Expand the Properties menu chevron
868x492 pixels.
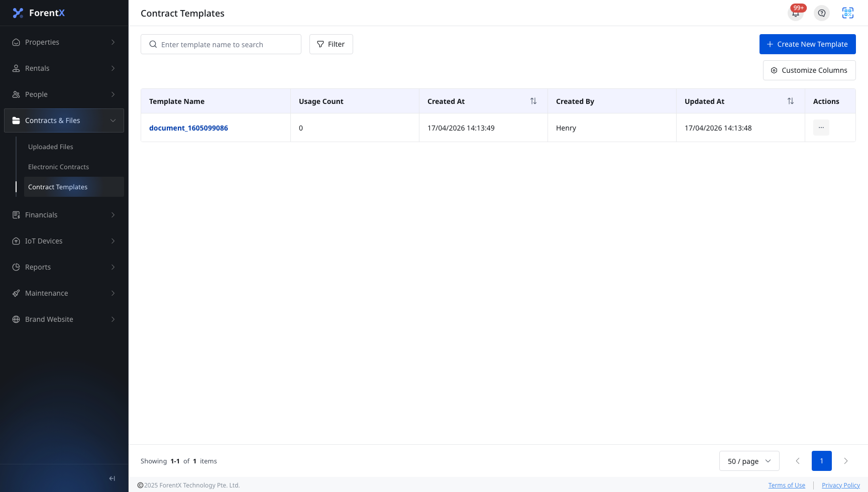(113, 42)
